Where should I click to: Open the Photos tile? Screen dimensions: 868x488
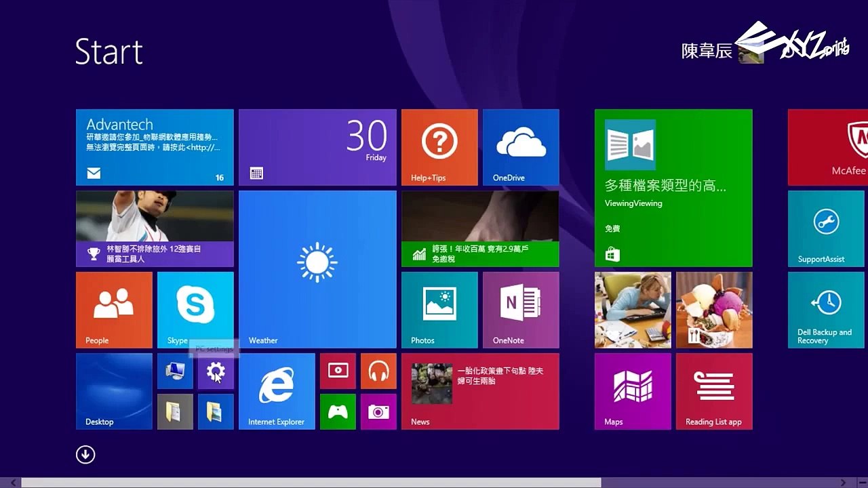(439, 310)
